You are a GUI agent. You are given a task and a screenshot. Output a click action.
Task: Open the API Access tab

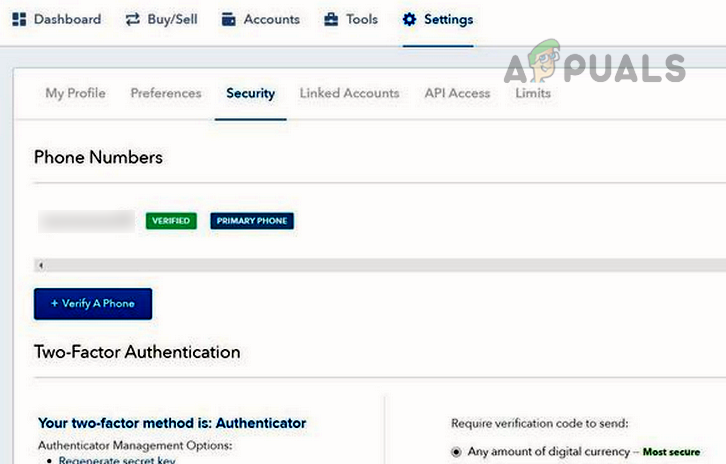[x=457, y=93]
